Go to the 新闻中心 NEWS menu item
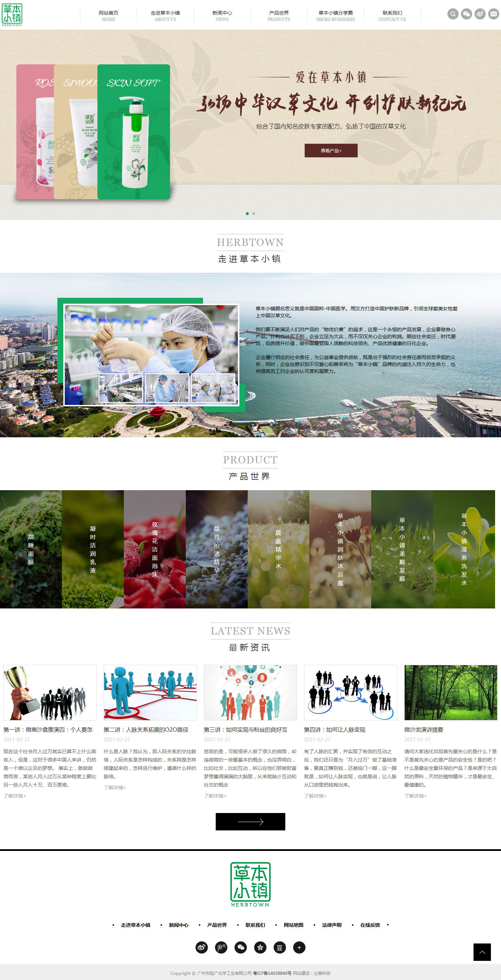 pyautogui.click(x=222, y=16)
